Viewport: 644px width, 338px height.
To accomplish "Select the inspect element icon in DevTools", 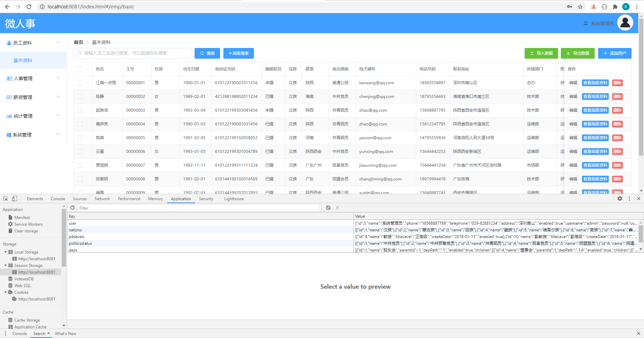I will 5,199.
